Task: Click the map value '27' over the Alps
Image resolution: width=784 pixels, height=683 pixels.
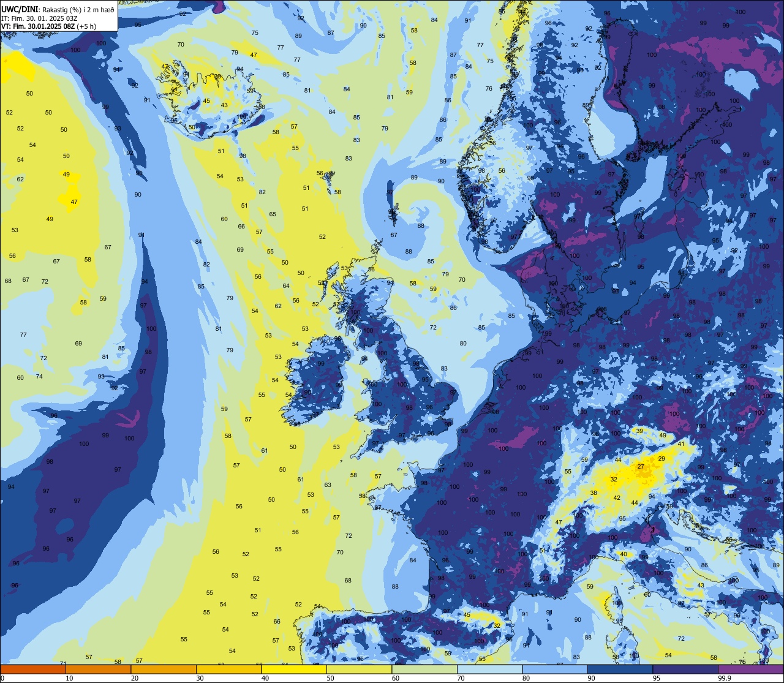Action: pos(641,467)
